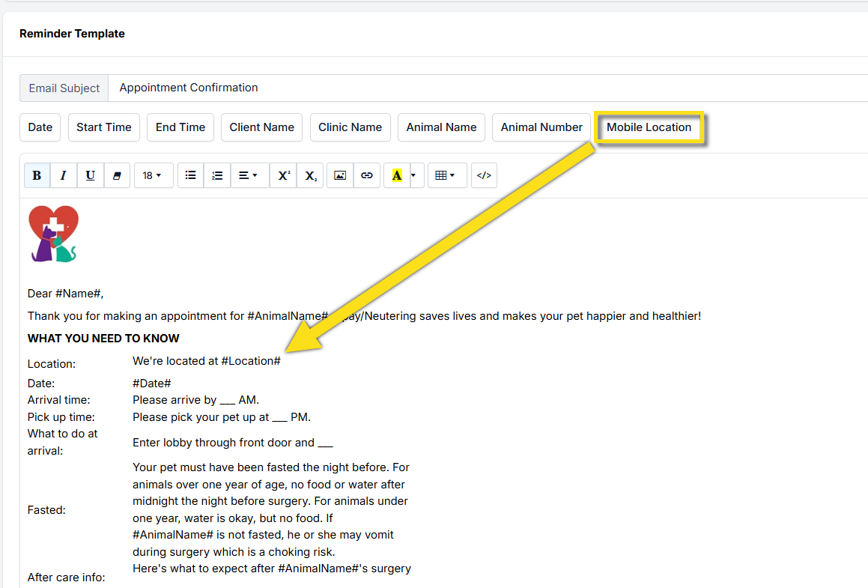The height and width of the screenshot is (588, 868).
Task: Click the Email Subject text field
Action: click(487, 88)
